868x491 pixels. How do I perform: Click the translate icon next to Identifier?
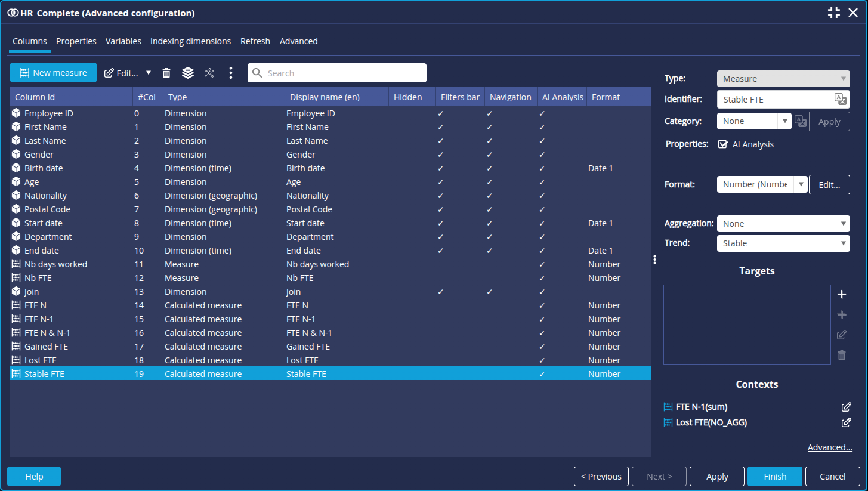pyautogui.click(x=840, y=100)
